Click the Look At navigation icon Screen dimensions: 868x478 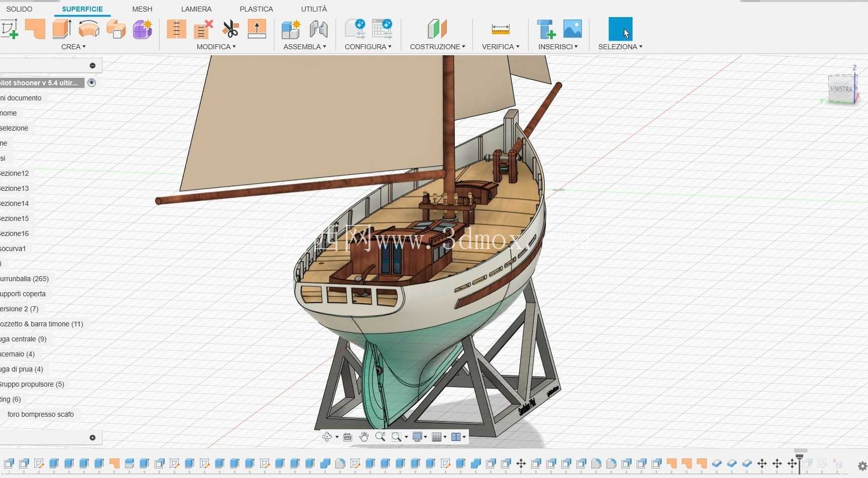(347, 437)
